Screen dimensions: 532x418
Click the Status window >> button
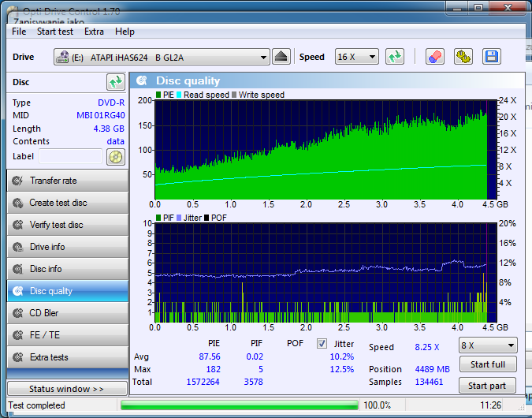click(67, 389)
